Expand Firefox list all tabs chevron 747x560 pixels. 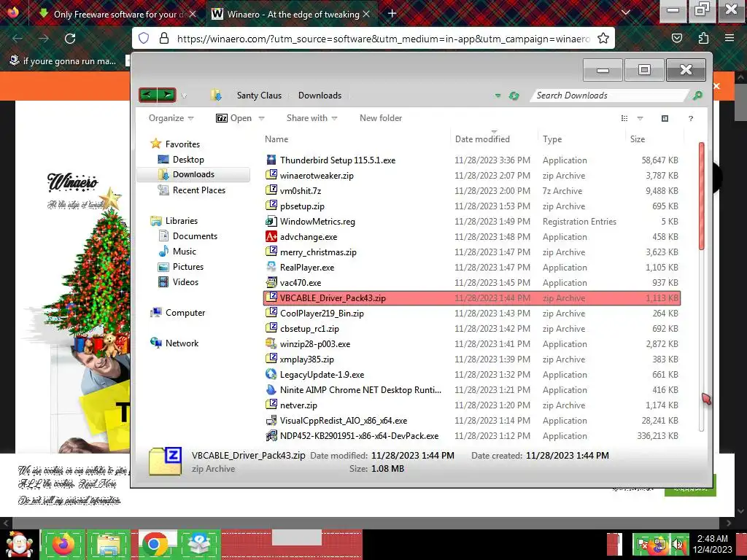(x=626, y=13)
